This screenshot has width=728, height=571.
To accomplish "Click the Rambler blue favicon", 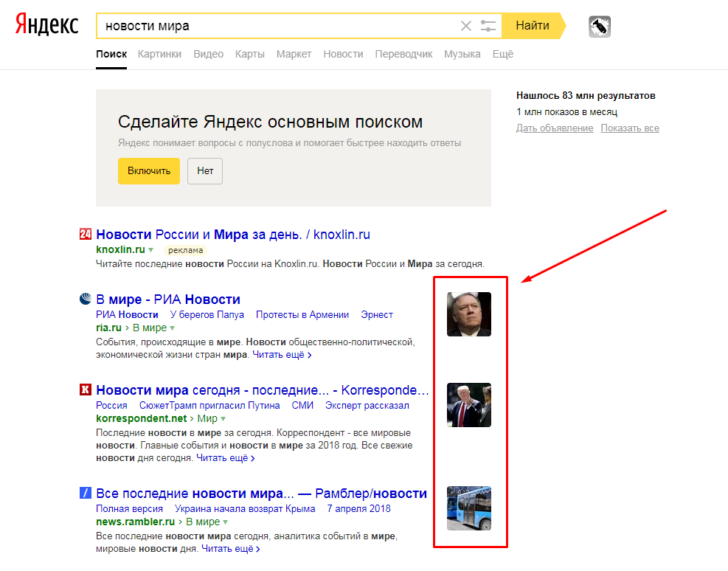I will click(85, 494).
